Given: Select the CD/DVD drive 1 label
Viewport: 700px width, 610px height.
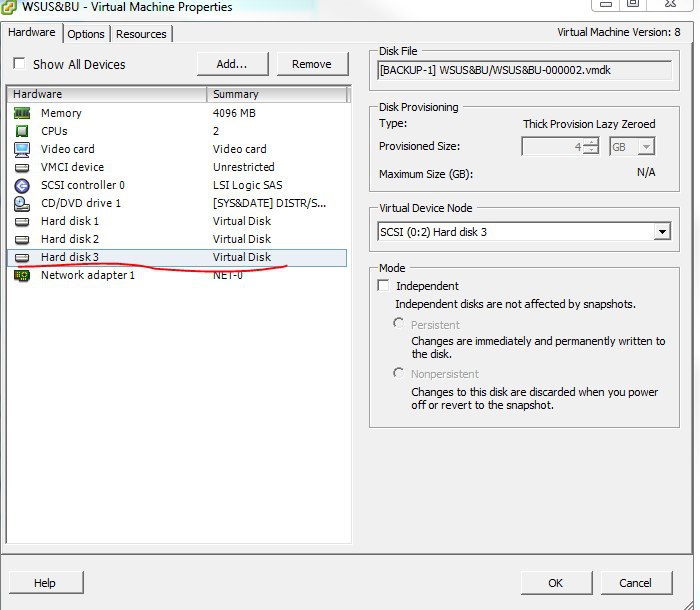Looking at the screenshot, I should pyautogui.click(x=81, y=203).
